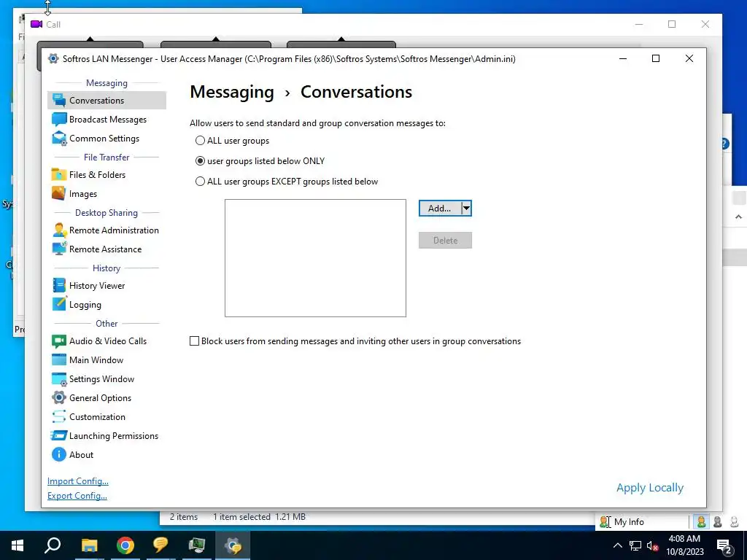Image resolution: width=747 pixels, height=560 pixels.
Task: Select the Logging pencil icon
Action: [x=59, y=304]
